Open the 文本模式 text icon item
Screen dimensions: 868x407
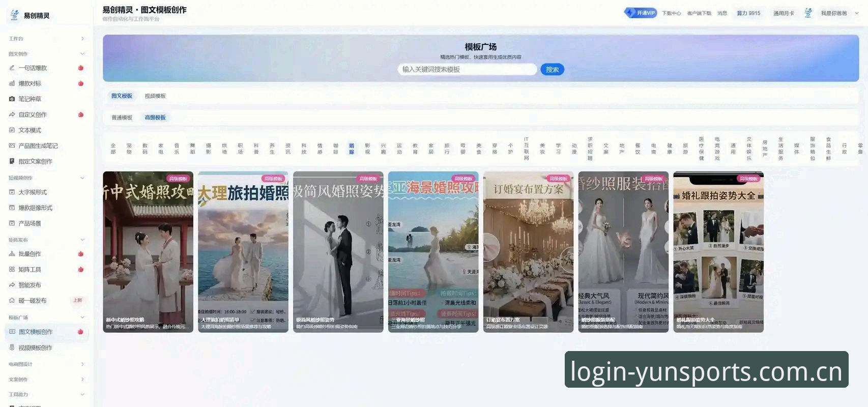12,130
